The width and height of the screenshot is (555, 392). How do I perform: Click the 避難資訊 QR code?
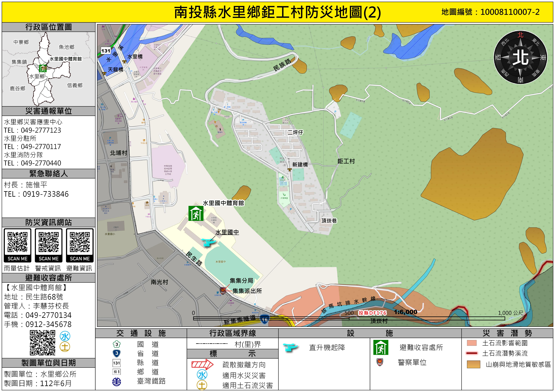click(x=80, y=242)
